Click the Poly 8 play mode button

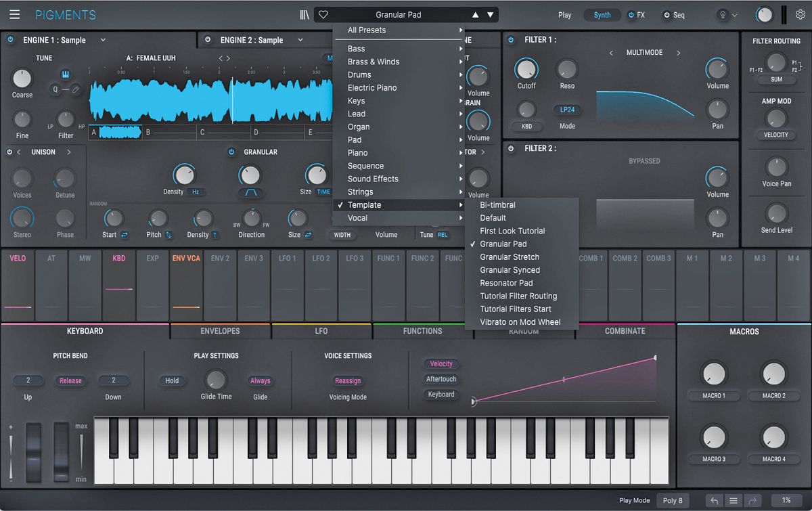pyautogui.click(x=673, y=501)
